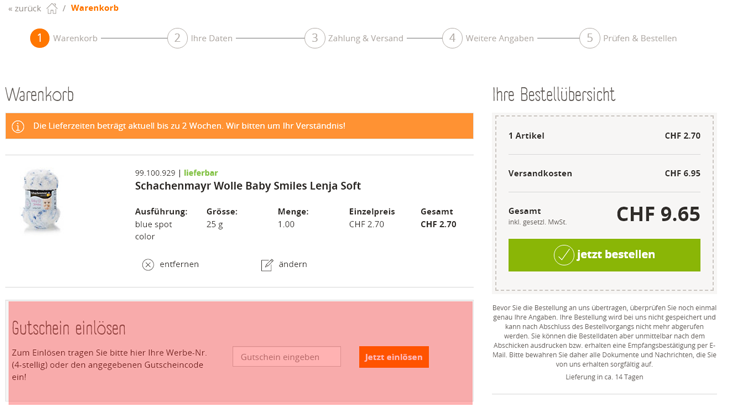
Task: Click the edit pencil icon
Action: click(x=267, y=265)
